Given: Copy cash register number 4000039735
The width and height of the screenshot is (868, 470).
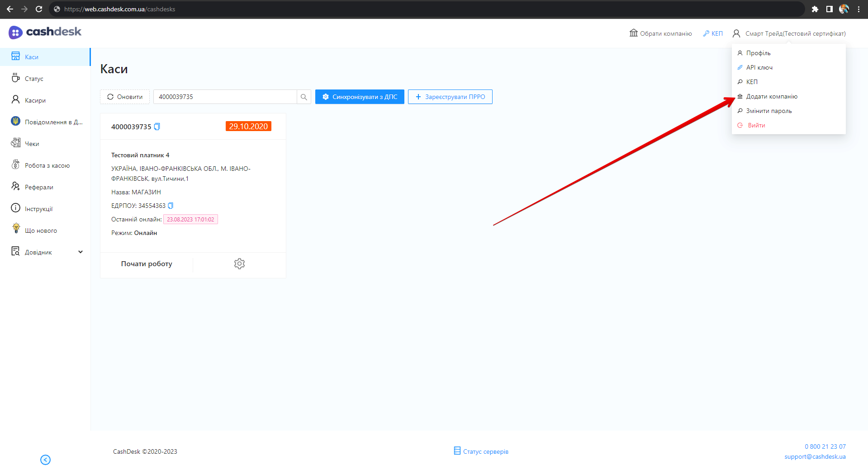Looking at the screenshot, I should point(157,127).
